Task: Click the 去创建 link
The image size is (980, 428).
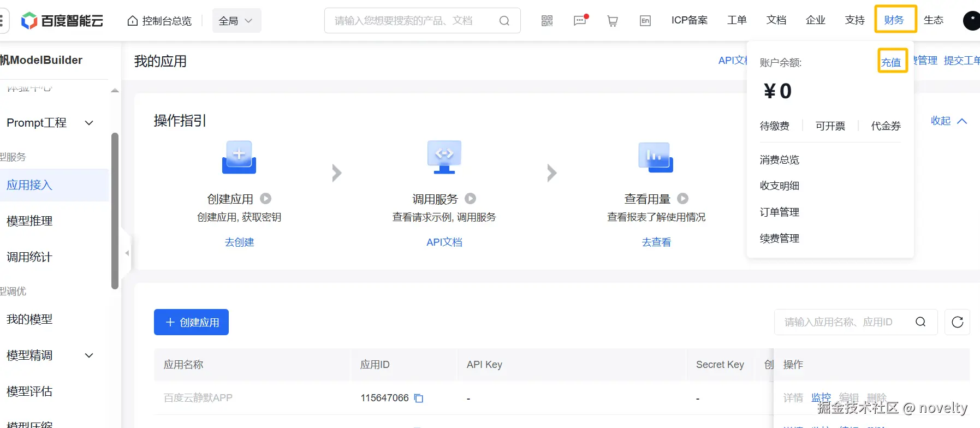Action: (240, 242)
